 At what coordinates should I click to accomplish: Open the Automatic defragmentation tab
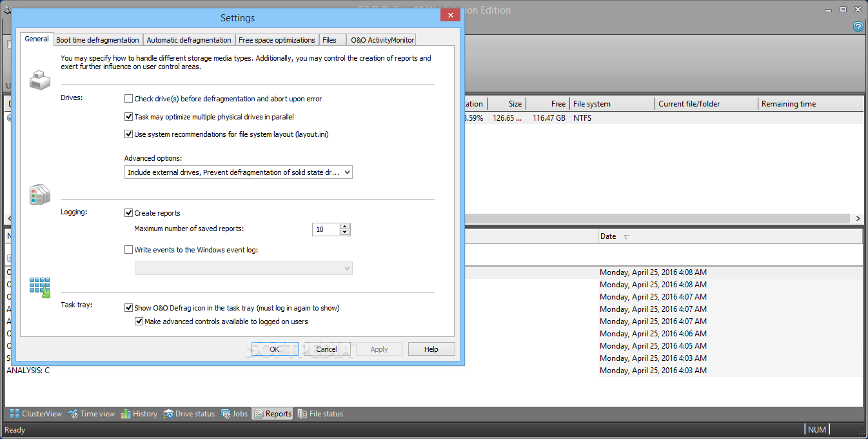tap(189, 40)
